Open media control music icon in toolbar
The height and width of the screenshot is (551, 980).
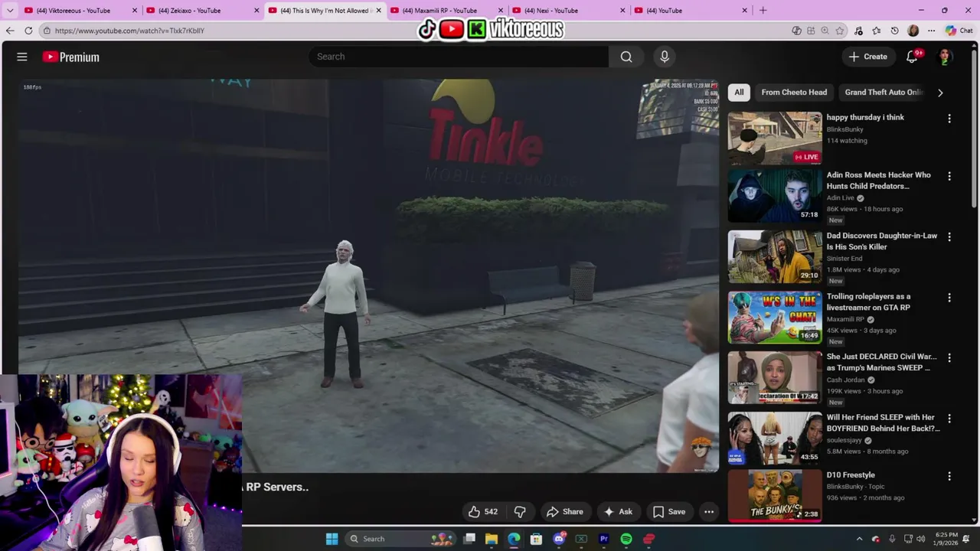pos(858,31)
